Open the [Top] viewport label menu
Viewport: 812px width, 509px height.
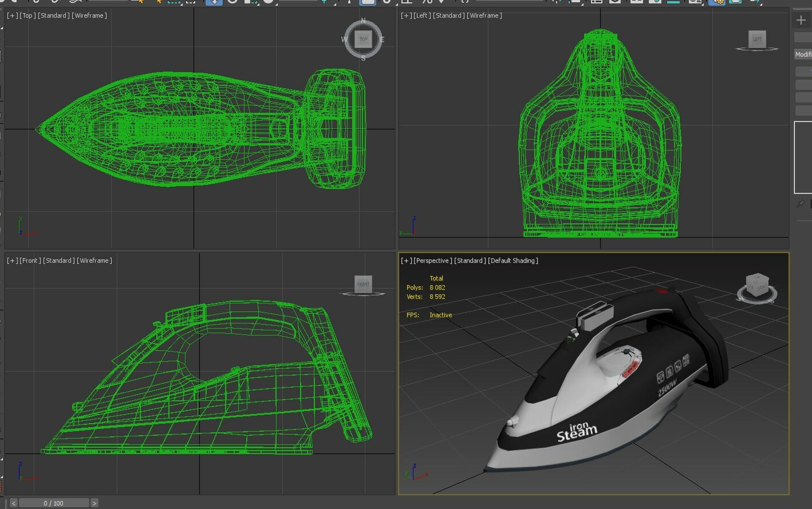(x=27, y=15)
